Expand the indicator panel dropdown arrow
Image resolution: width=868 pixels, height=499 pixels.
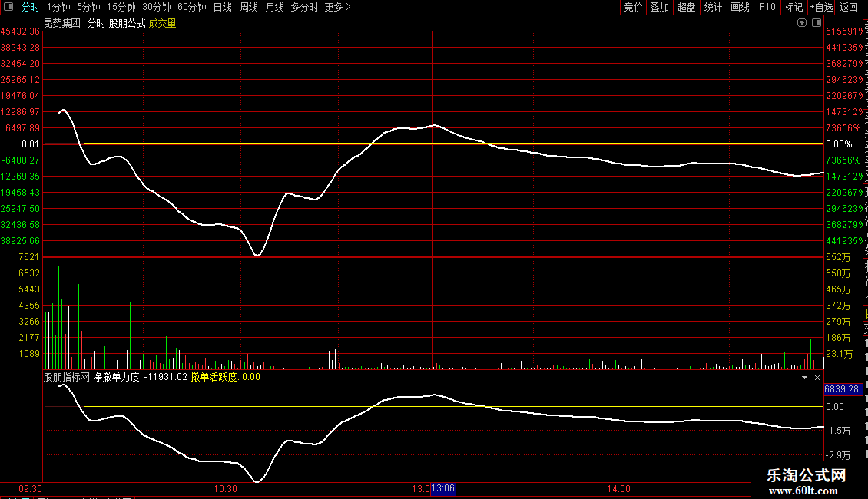(x=804, y=378)
